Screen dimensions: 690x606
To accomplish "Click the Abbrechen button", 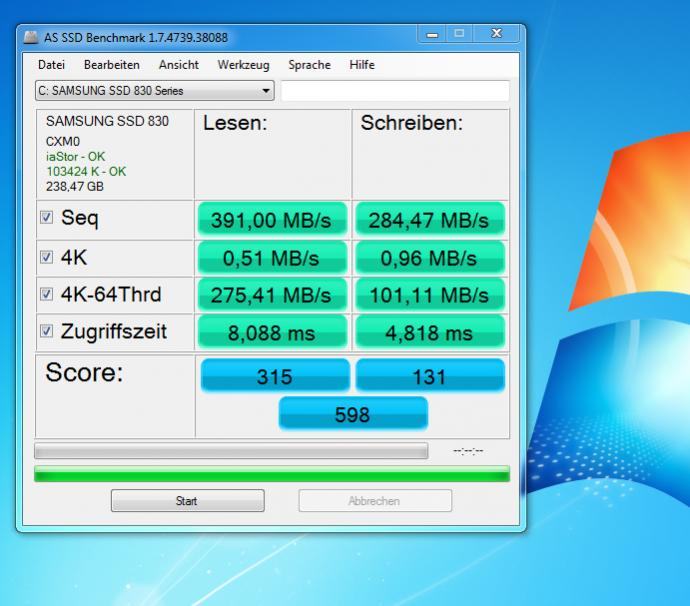I will point(375,501).
